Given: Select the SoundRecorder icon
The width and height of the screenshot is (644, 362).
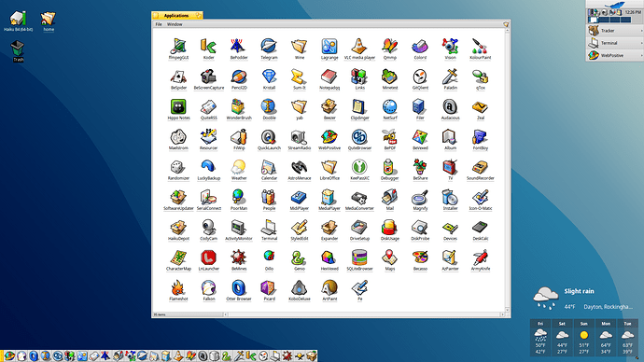Looking at the screenshot, I should tap(480, 167).
